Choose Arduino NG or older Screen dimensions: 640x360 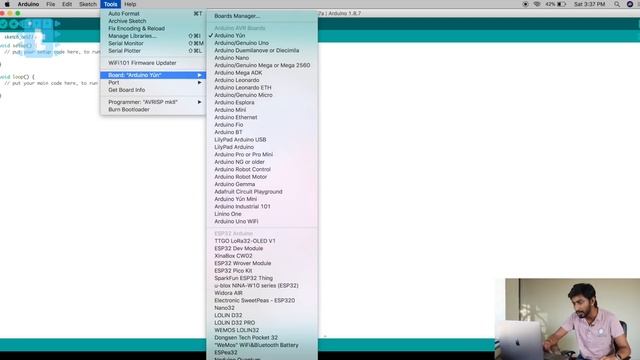262,162
